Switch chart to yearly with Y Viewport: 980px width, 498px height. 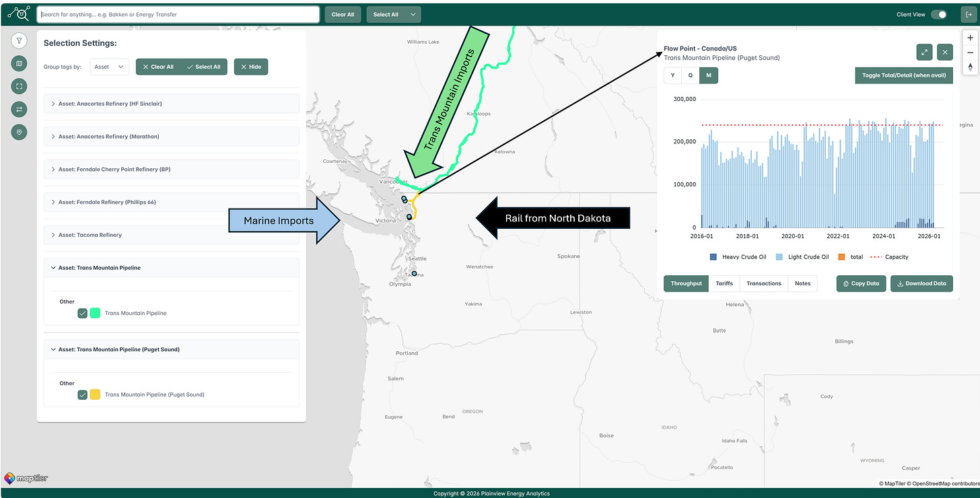click(672, 75)
